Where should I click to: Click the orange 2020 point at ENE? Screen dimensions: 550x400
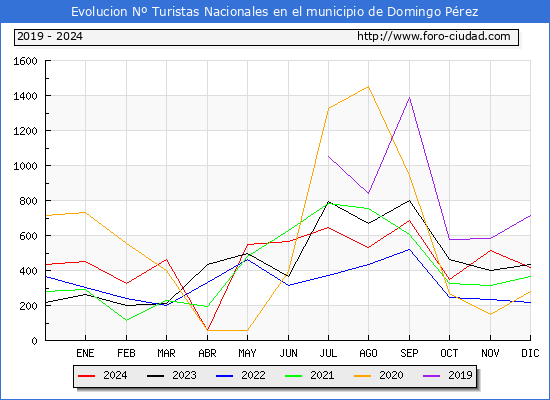coord(85,212)
